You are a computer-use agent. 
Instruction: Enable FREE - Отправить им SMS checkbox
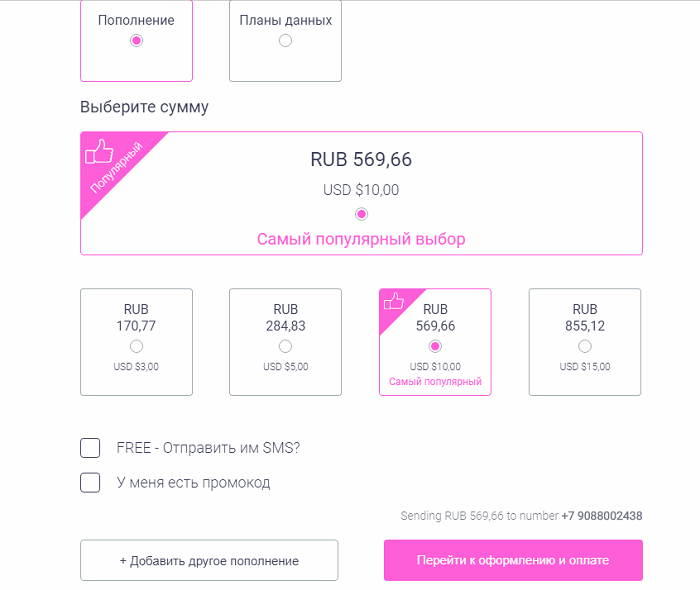click(x=90, y=448)
